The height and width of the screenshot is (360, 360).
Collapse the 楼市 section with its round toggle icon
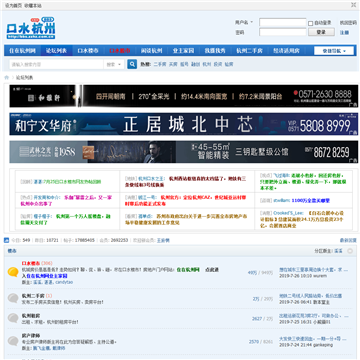pyautogui.click(x=350, y=251)
